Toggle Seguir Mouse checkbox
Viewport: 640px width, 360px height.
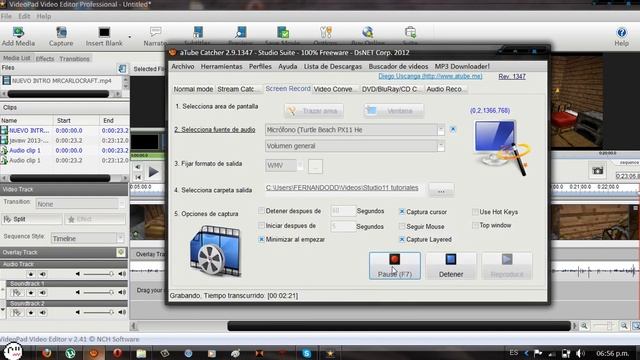click(x=402, y=226)
